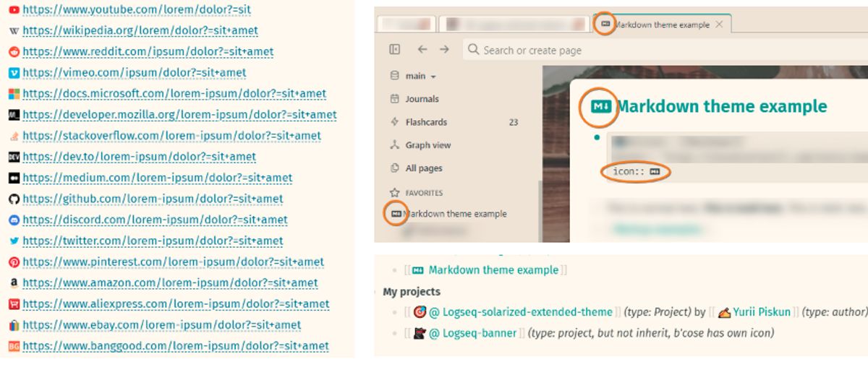The image size is (868, 367).
Task: Click the Medium favicon beside the medium.com link
Action: pyautogui.click(x=14, y=178)
